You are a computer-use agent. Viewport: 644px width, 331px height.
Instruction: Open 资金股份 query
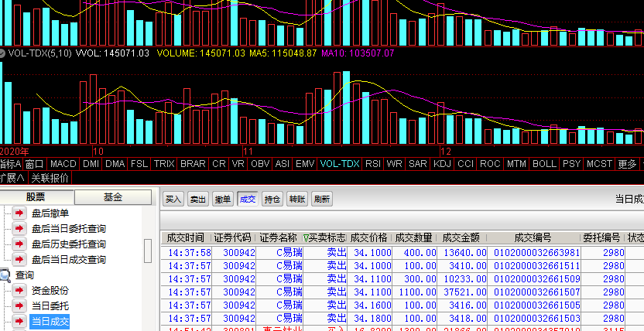[50, 290]
